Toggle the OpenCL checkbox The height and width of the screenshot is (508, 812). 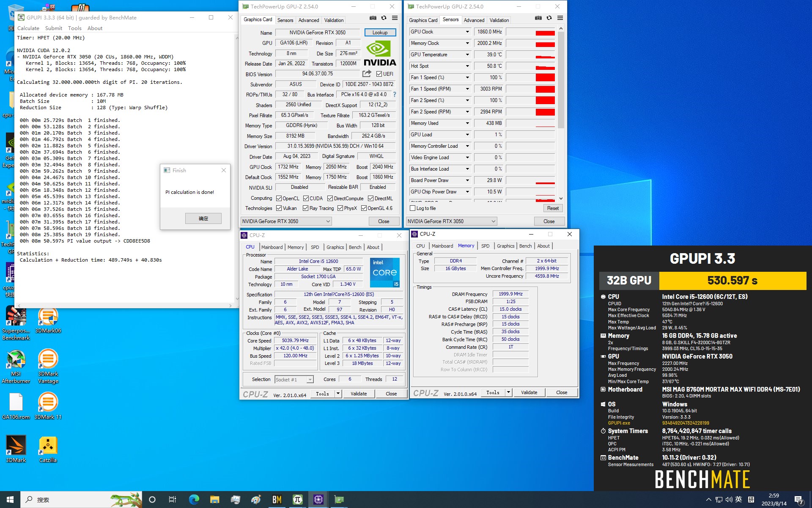(x=279, y=199)
